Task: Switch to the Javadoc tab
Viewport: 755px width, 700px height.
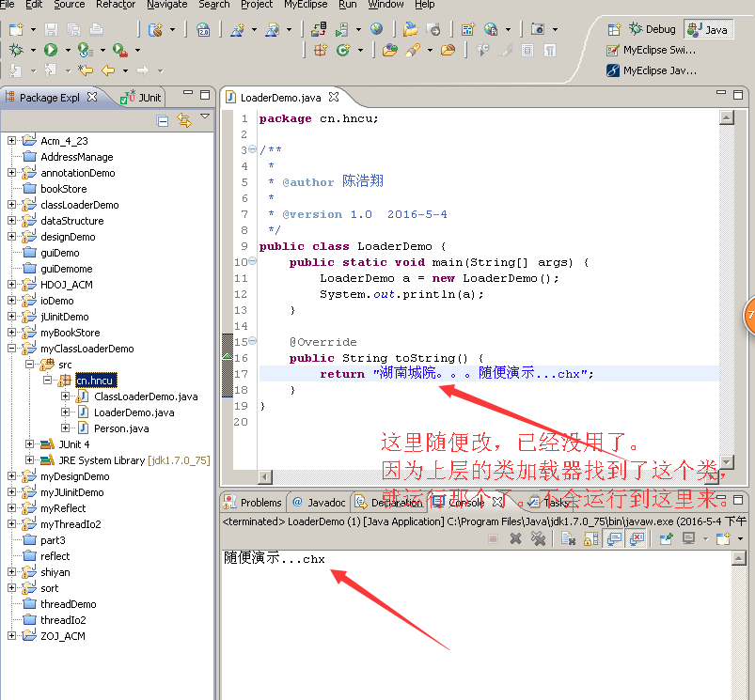Action: (x=320, y=503)
